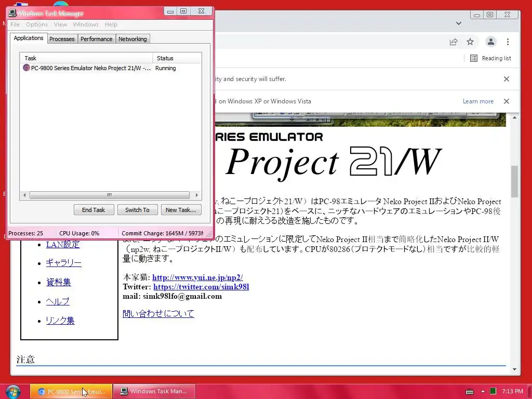Switch to the Processes tab

(x=62, y=39)
